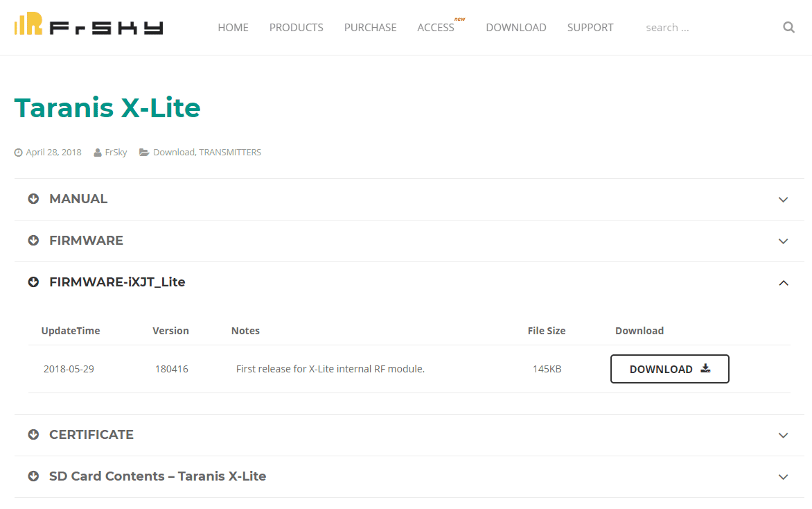Expand the FIRMWARE accordion heading
The width and height of the screenshot is (812, 509).
tap(86, 241)
